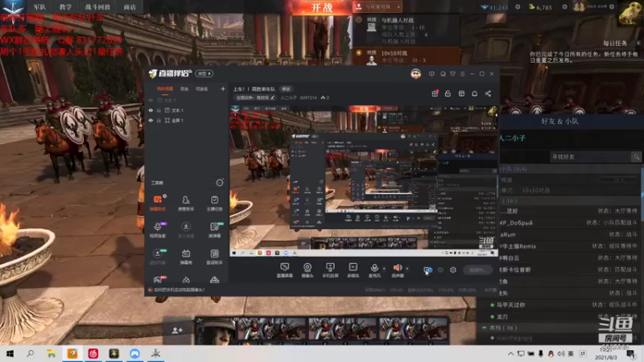Toggle visibility of the 文本 1 source
The width and height of the screenshot is (644, 362).
click(151, 110)
